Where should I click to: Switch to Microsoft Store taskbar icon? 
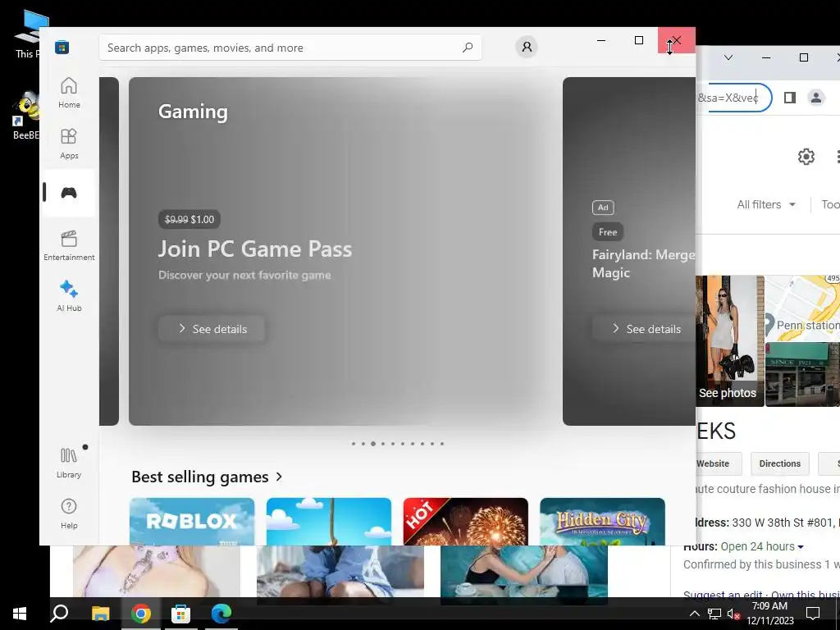[180, 614]
